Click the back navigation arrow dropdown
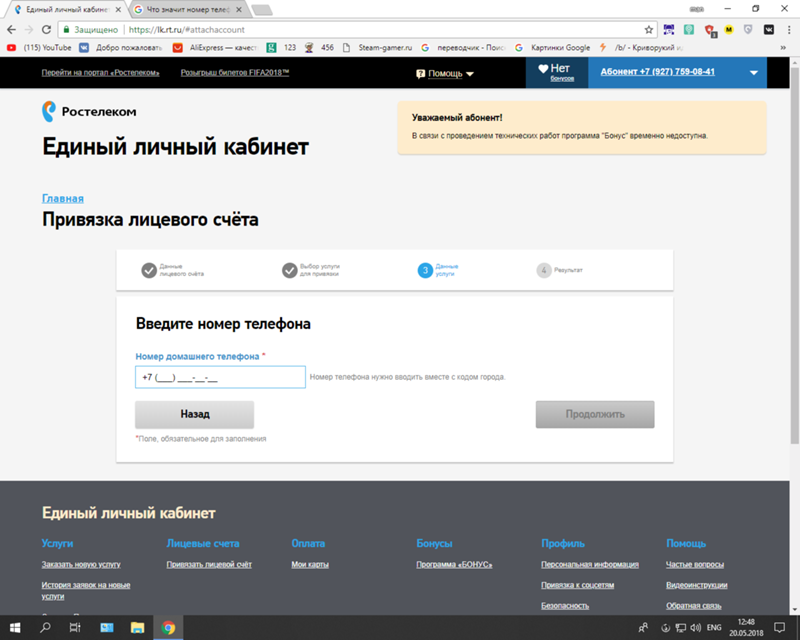This screenshot has width=800, height=640. (12, 29)
